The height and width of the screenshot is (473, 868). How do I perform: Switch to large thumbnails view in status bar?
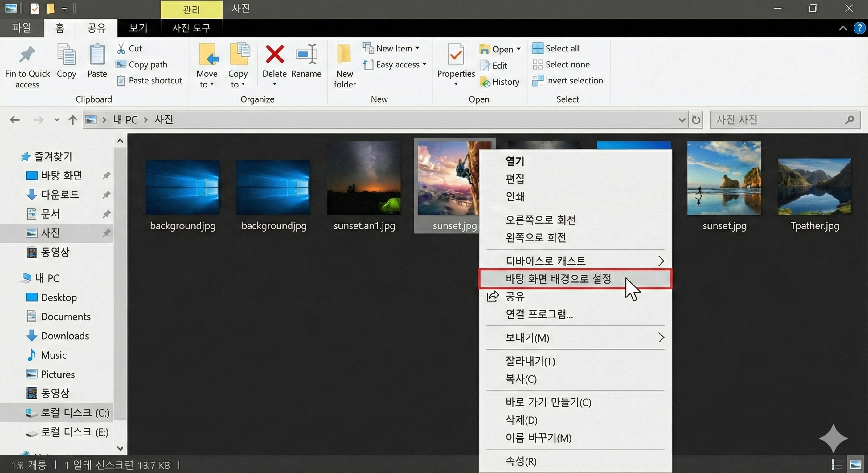(856, 465)
